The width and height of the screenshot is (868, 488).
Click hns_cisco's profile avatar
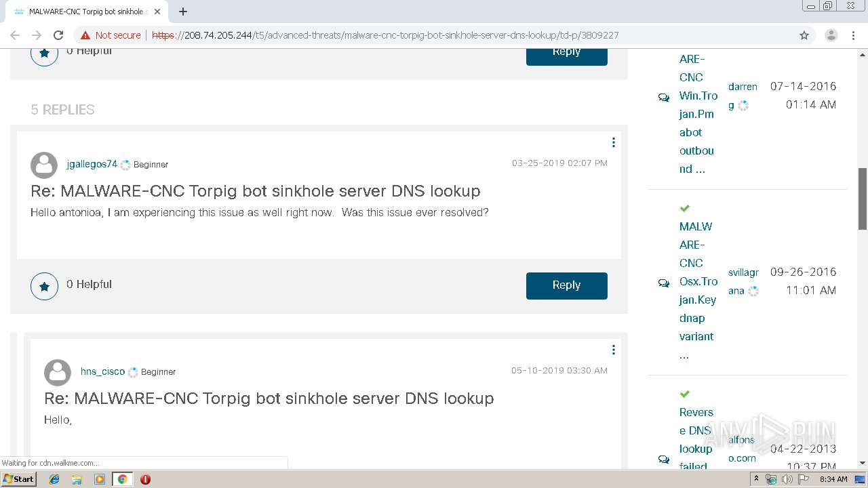58,373
